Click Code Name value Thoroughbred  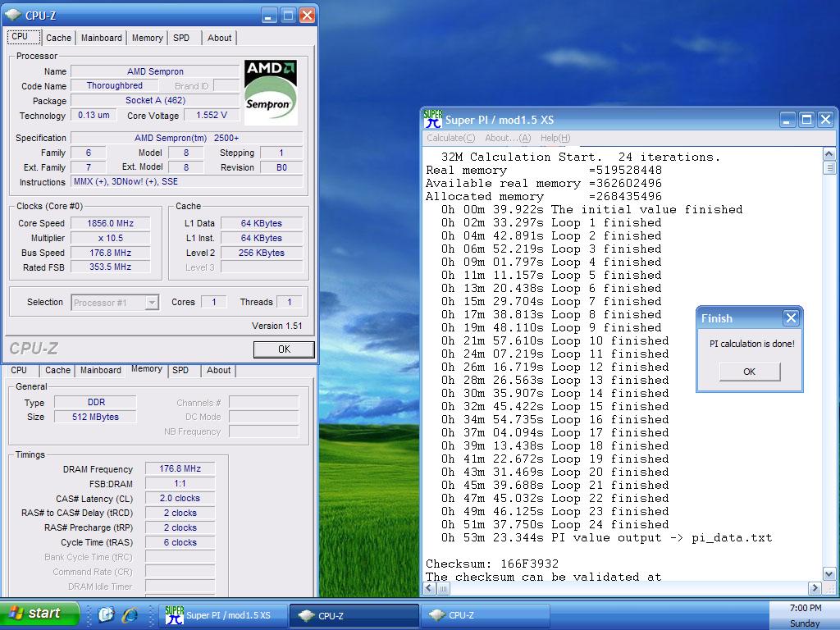coord(115,85)
